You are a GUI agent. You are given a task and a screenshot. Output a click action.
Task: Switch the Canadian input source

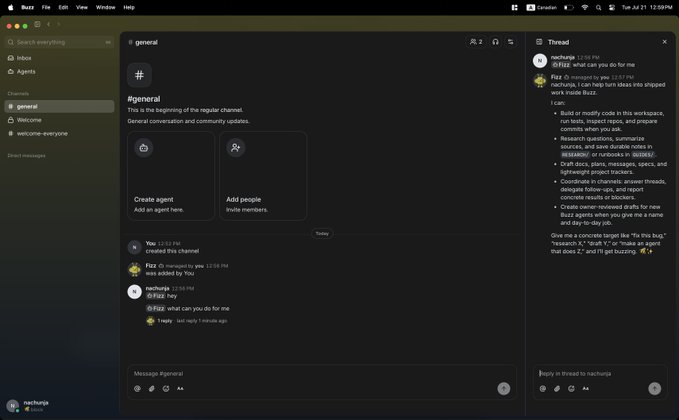(x=541, y=7)
